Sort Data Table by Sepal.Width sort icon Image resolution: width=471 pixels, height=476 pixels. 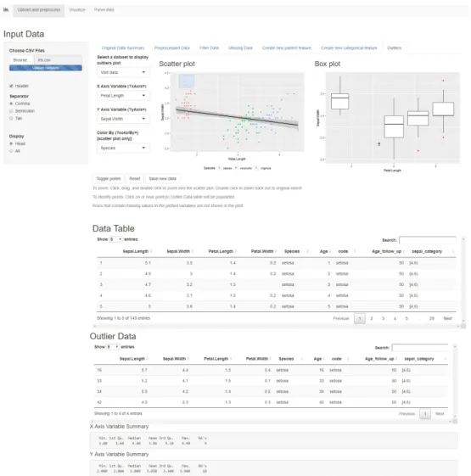(x=193, y=251)
